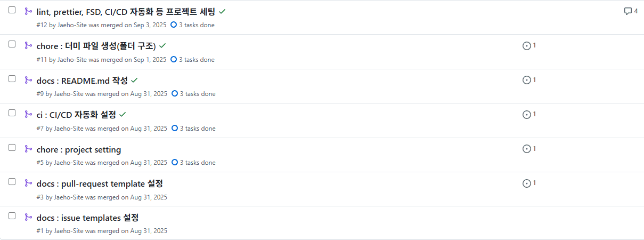Tick checkbox for 'chore : project setting'
Viewport: 644px width, 240px height.
click(x=12, y=147)
